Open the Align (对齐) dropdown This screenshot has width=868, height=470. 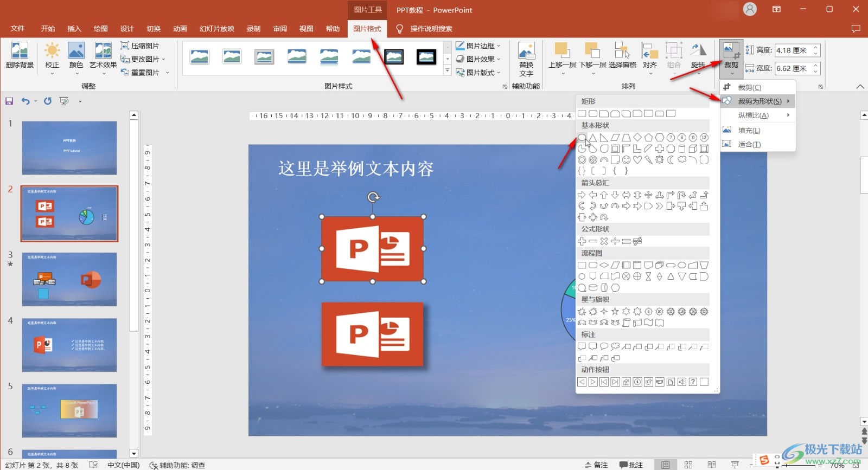[x=650, y=58]
